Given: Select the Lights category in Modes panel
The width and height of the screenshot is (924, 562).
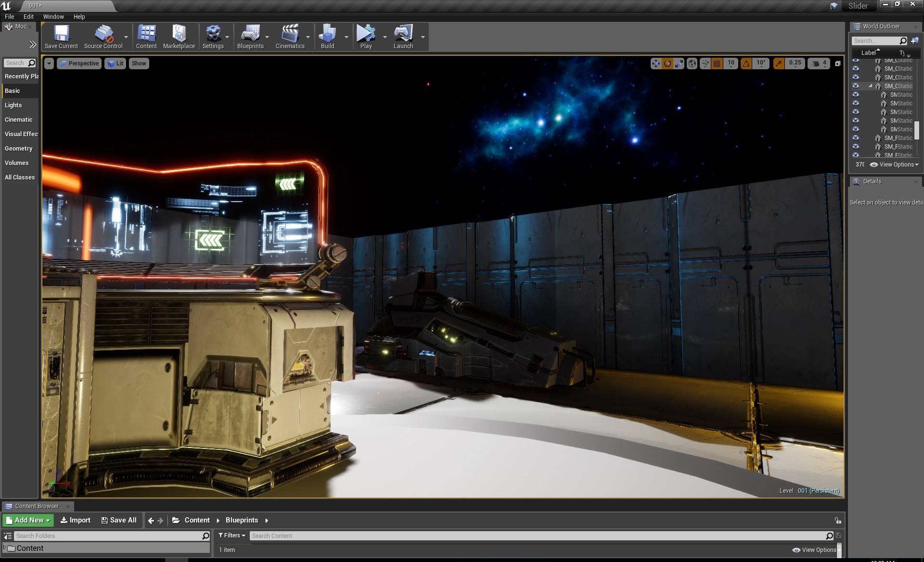Looking at the screenshot, I should tap(13, 105).
